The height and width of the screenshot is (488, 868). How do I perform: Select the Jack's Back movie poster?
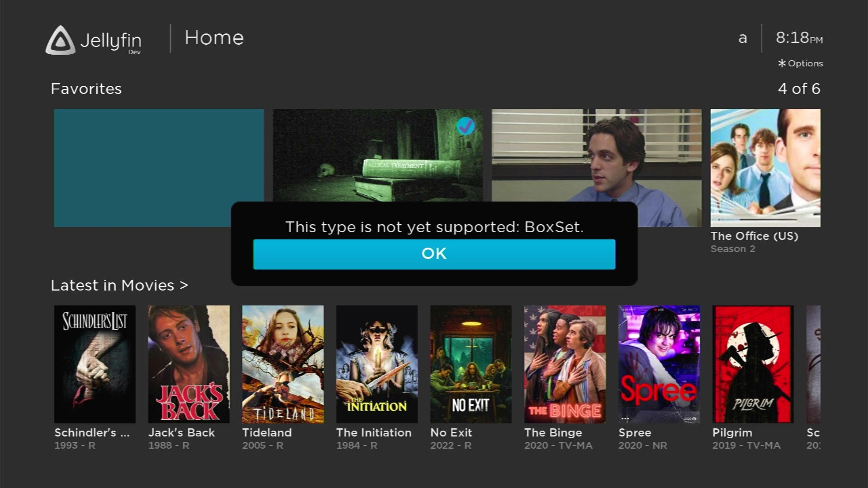coord(189,364)
